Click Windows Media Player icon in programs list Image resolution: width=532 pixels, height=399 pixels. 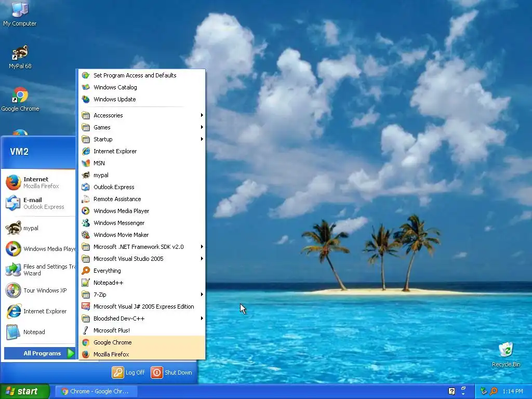tap(86, 211)
